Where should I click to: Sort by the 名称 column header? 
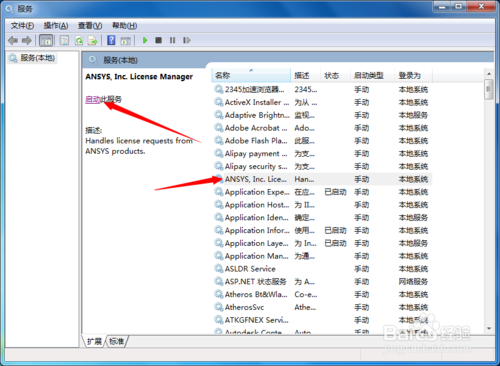(x=251, y=75)
